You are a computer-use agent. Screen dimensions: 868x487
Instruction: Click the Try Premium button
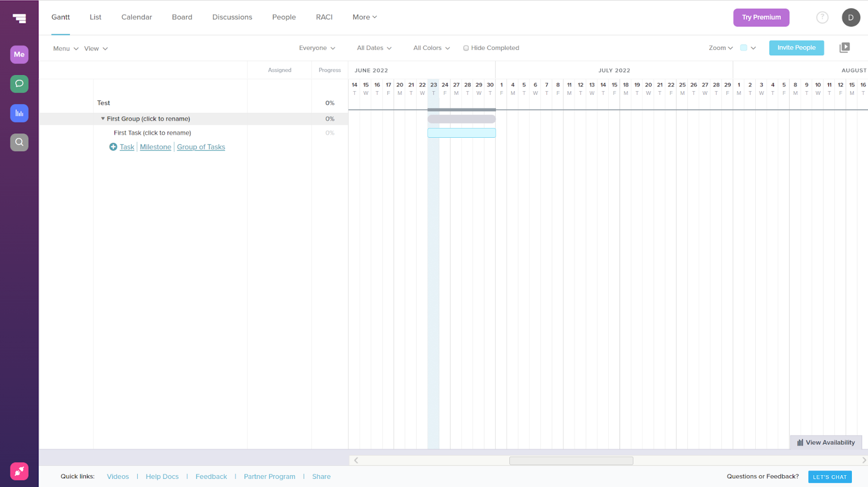(762, 17)
